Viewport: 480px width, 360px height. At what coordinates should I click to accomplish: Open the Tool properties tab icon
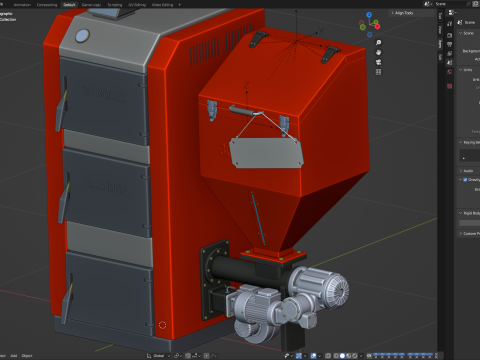449,23
